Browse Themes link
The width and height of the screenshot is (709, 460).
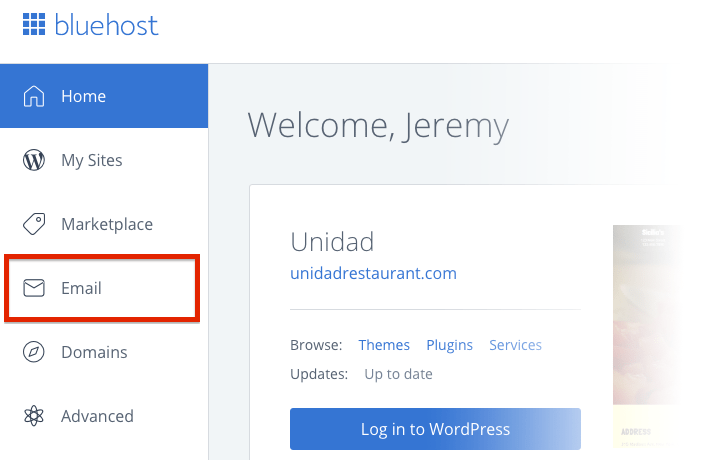[384, 345]
